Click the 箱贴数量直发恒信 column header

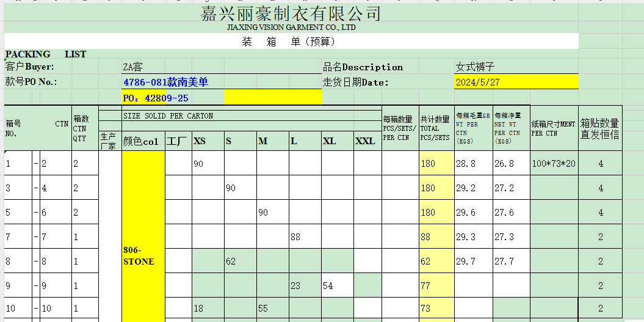[x=600, y=129]
